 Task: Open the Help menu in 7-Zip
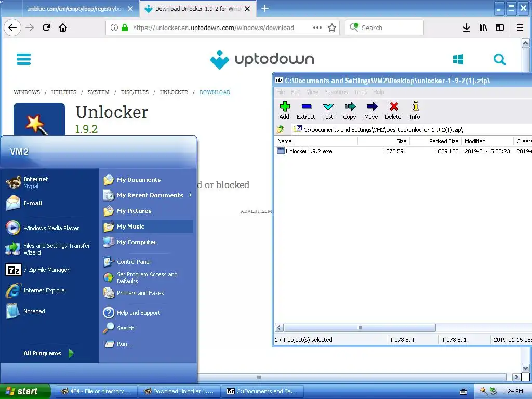coord(378,92)
